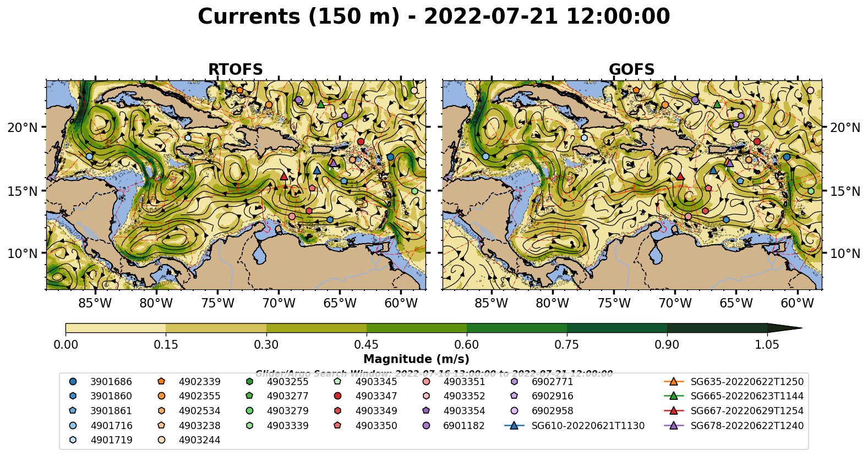Pick the 4903349 red hexagon marker
The image size is (868, 456).
click(x=337, y=410)
